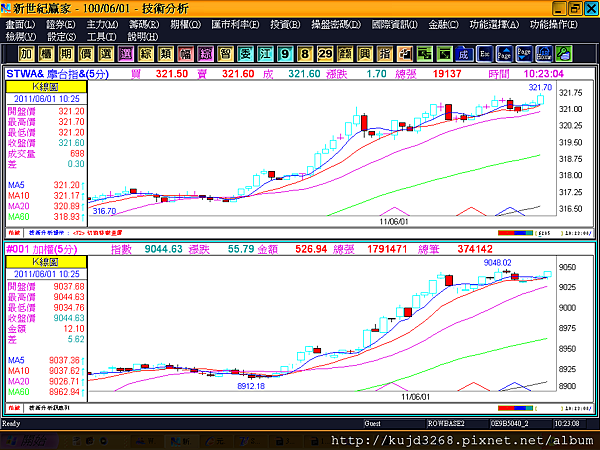Click the #001 加權(5分) chart title
Screen dimensions: 600x450
click(42, 249)
